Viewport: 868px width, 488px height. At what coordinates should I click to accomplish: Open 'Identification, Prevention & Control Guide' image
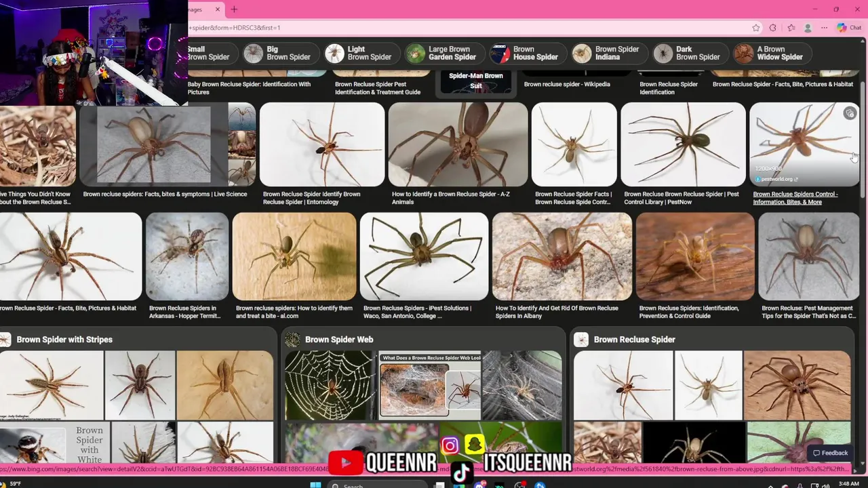click(x=695, y=256)
